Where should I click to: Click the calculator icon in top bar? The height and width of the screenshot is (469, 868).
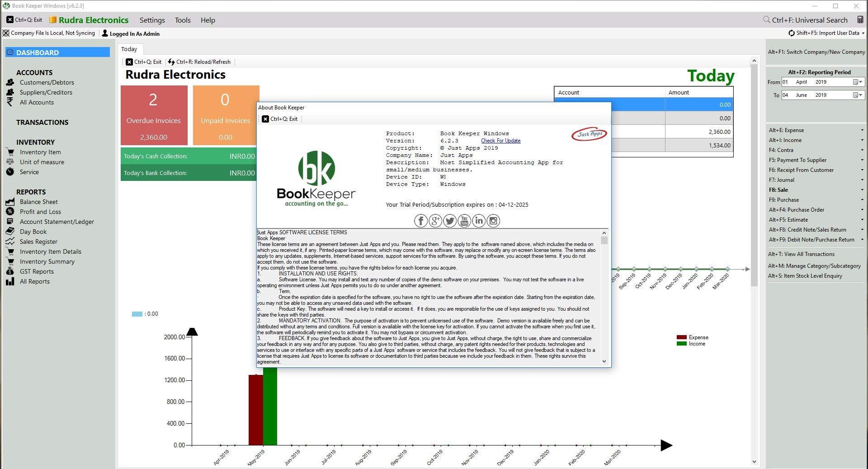coord(860,20)
